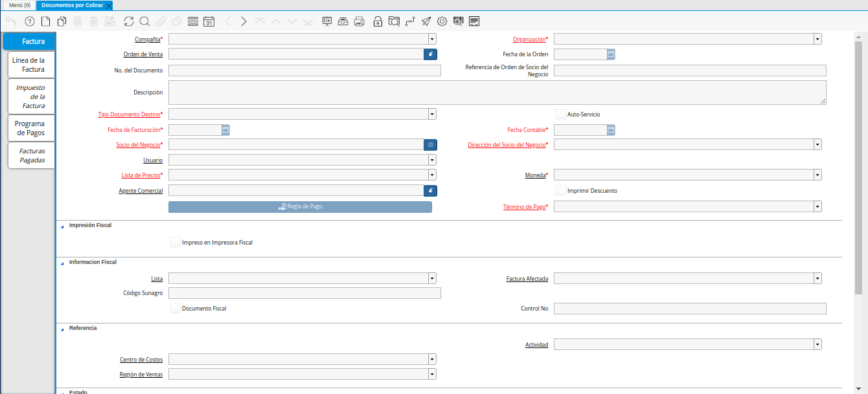Click the printer icon in toolbar
868x394 pixels.
click(x=360, y=21)
